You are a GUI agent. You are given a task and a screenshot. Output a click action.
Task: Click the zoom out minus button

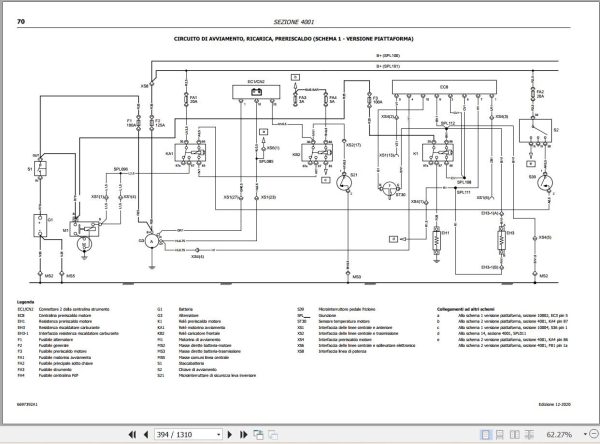(x=594, y=434)
